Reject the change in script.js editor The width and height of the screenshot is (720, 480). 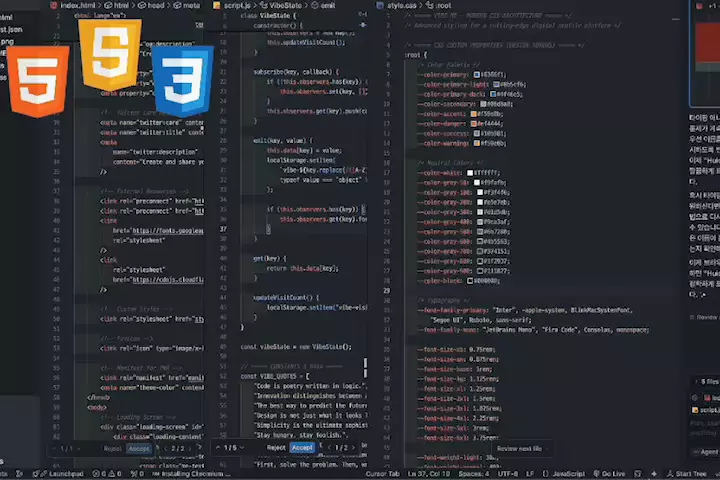[276, 447]
